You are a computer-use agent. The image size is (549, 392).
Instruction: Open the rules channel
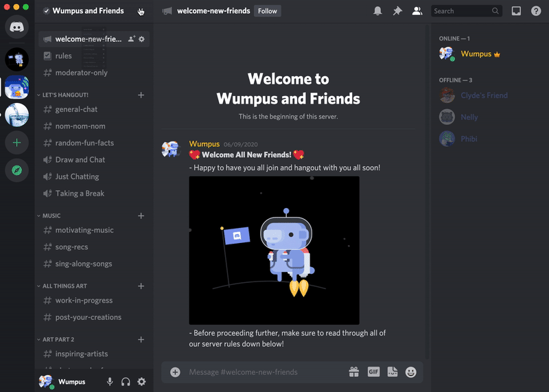click(94, 56)
